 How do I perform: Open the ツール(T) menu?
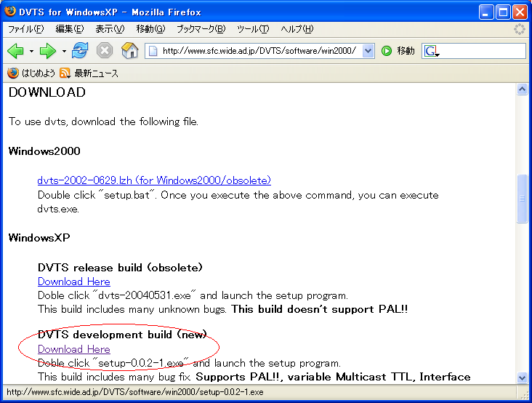tap(253, 29)
